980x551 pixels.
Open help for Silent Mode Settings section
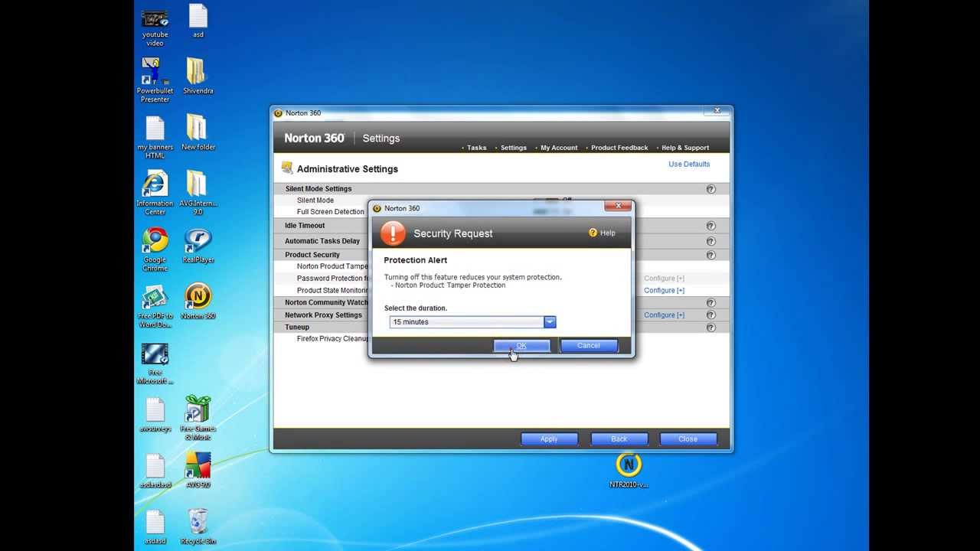[710, 189]
